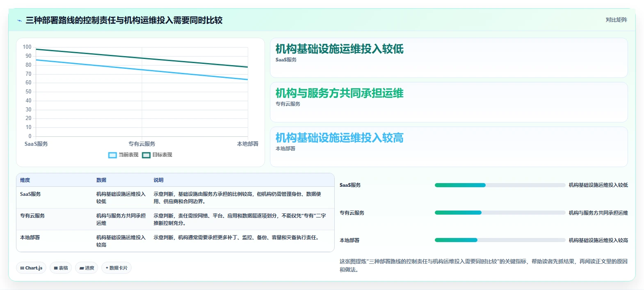Image resolution: width=644 pixels, height=290 pixels.
Task: Click the 数据卡片 tag chip
Action: point(116,268)
